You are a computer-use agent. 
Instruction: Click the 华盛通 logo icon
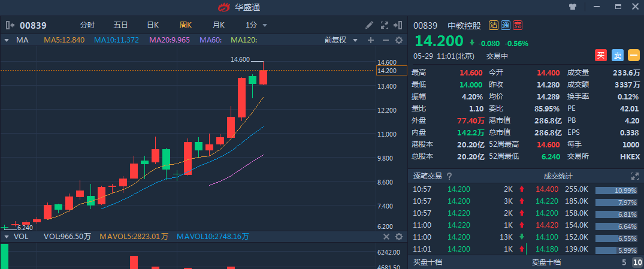point(223,7)
